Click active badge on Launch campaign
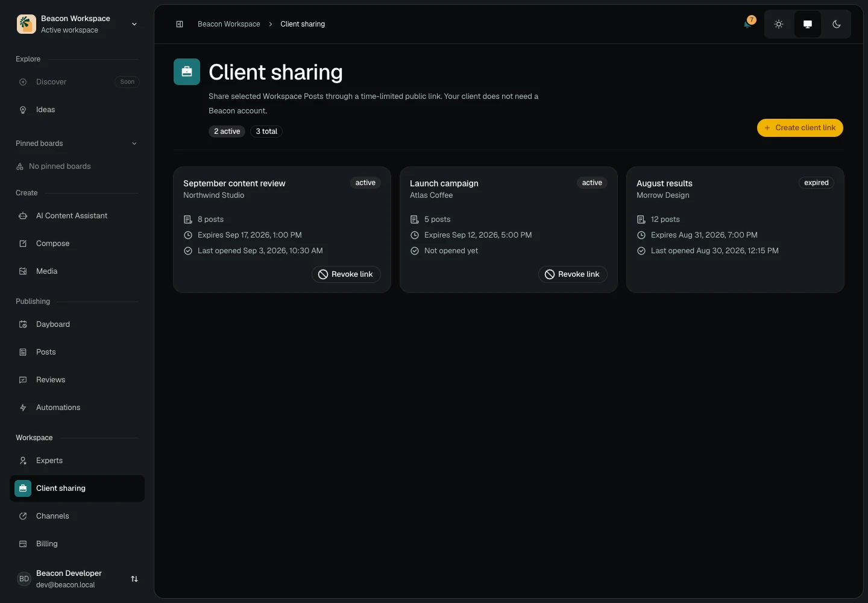868x603 pixels. 592,183
